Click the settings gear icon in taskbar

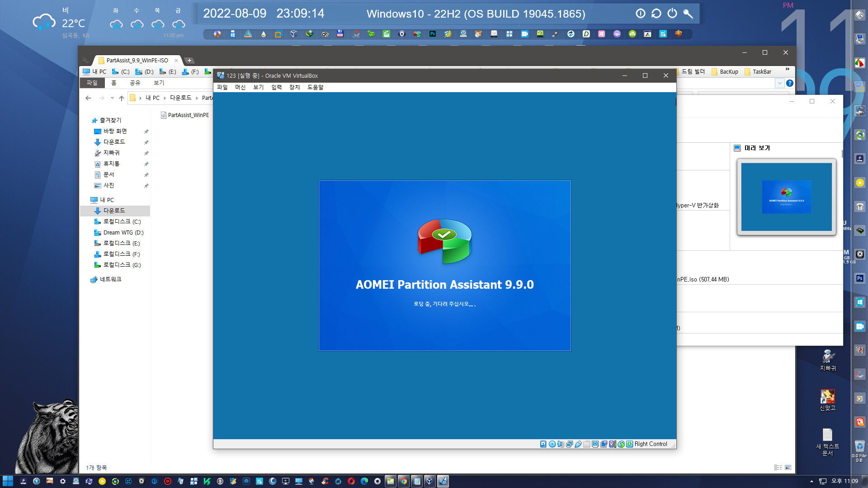(x=63, y=481)
